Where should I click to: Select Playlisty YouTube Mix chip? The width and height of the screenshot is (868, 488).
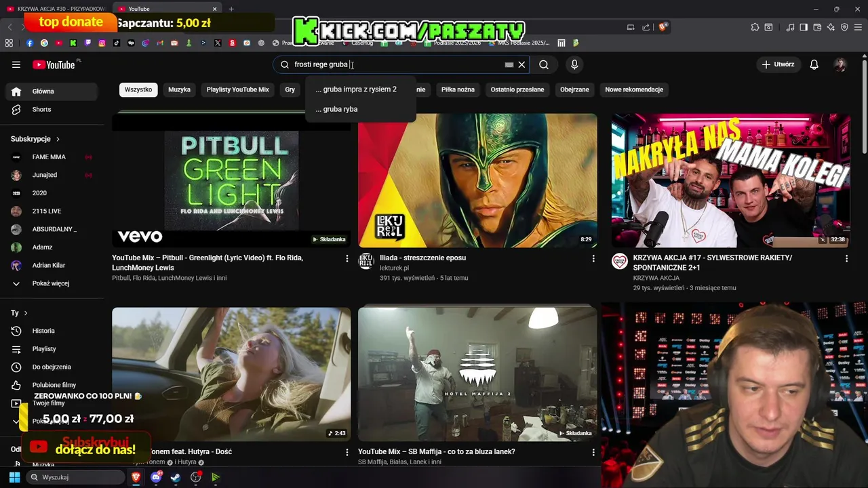238,89
